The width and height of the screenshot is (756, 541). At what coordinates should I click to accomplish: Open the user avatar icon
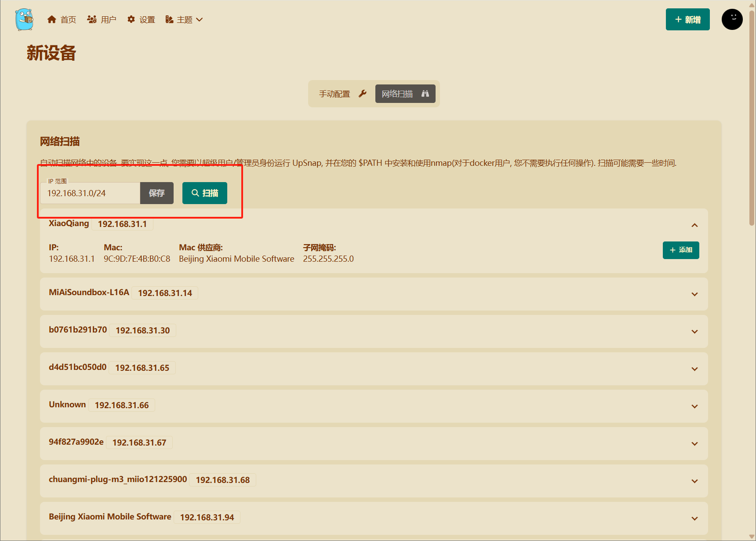(x=732, y=19)
